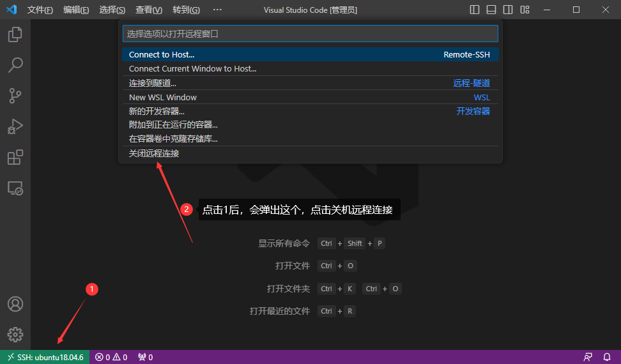Click the VS Code logo icon
Screen dimensions: 621x364
pyautogui.click(x=11, y=10)
